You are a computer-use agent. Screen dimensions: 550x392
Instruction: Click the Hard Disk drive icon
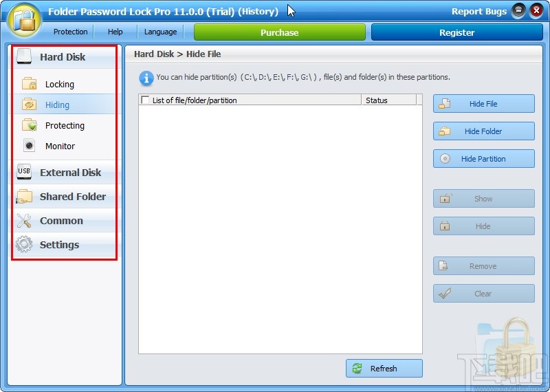[x=24, y=56]
